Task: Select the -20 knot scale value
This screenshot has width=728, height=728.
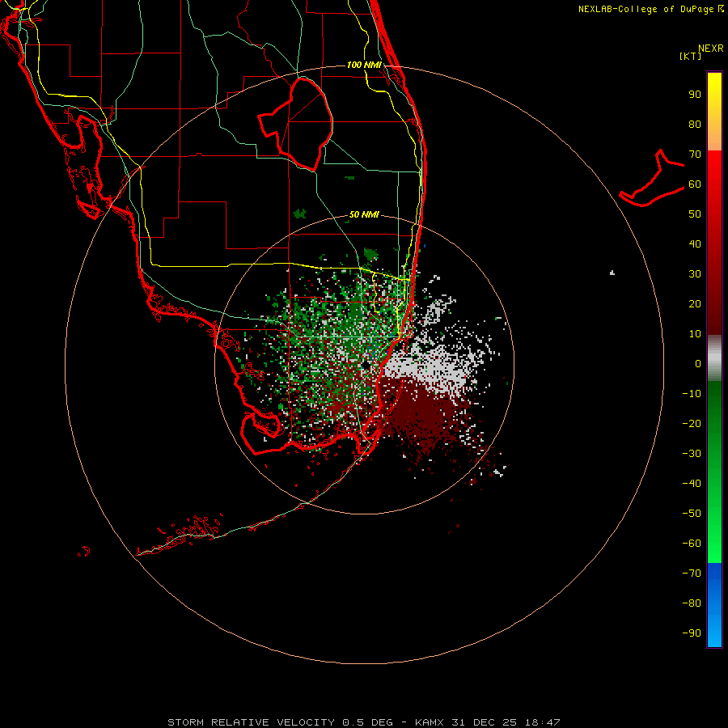Action: 692,423
